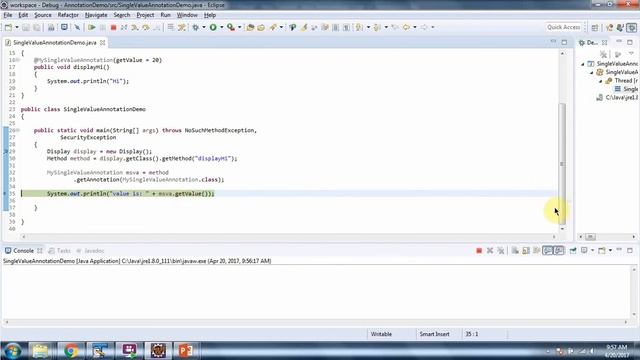Open Chrome from the taskbar

tap(71, 351)
